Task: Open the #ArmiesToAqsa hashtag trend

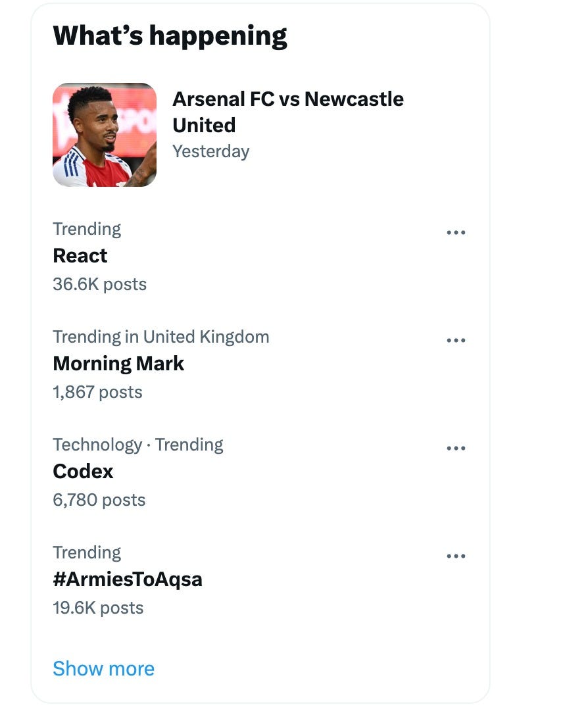Action: click(128, 579)
